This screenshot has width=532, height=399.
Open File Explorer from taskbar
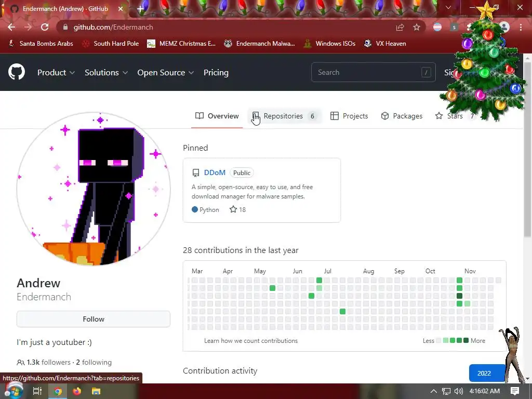pyautogui.click(x=96, y=391)
